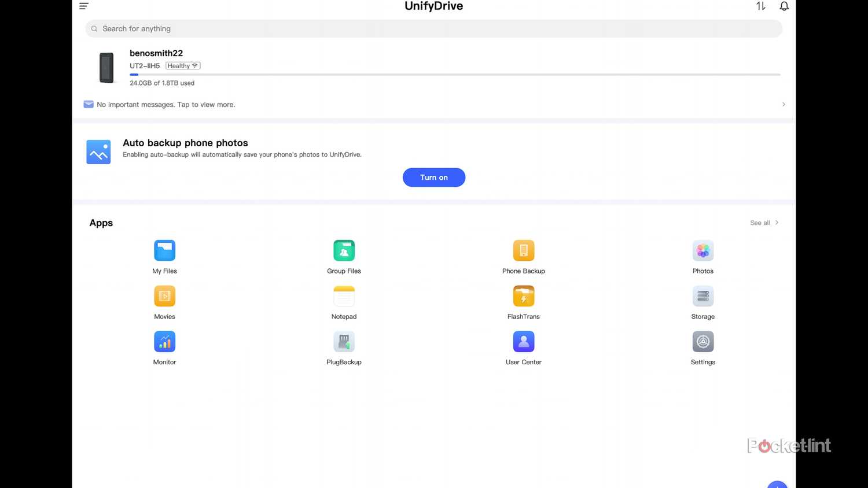
Task: Open the User Center app
Action: (523, 342)
